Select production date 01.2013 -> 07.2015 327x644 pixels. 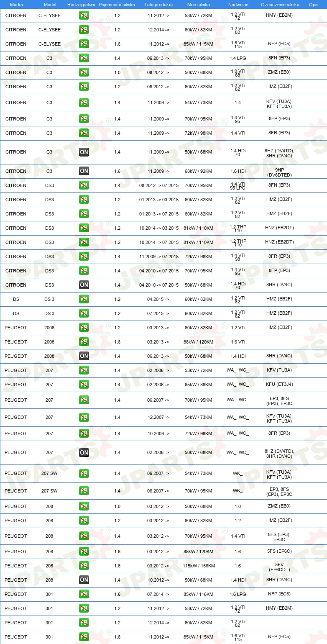159,214
